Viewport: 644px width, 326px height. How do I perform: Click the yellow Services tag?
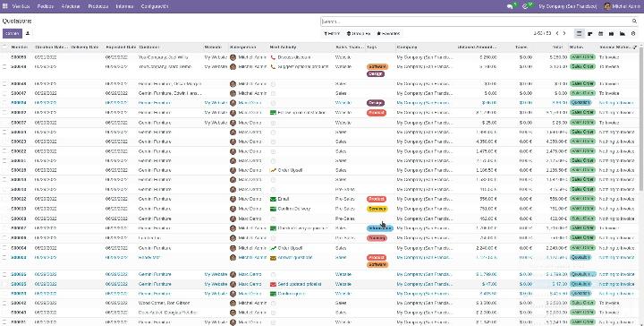[x=377, y=209]
